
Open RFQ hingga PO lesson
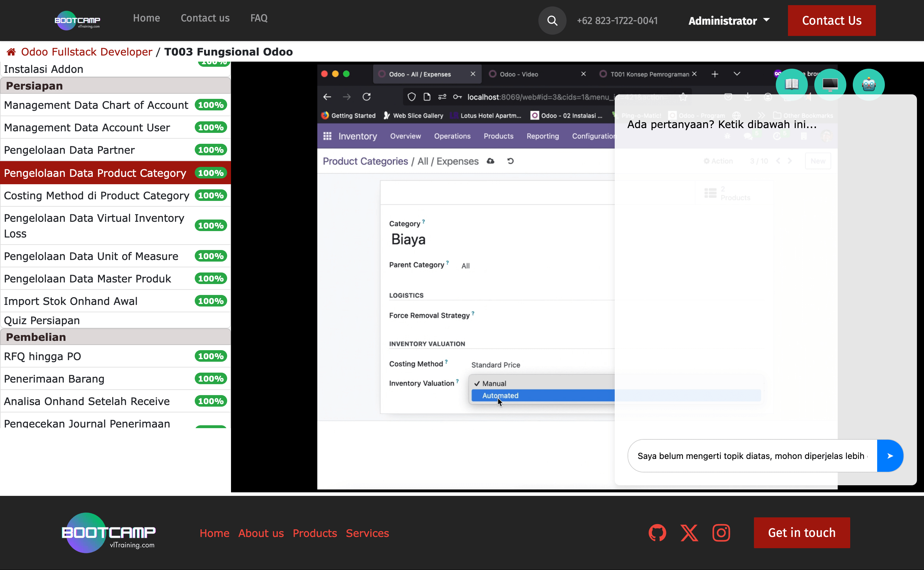[x=115, y=356]
